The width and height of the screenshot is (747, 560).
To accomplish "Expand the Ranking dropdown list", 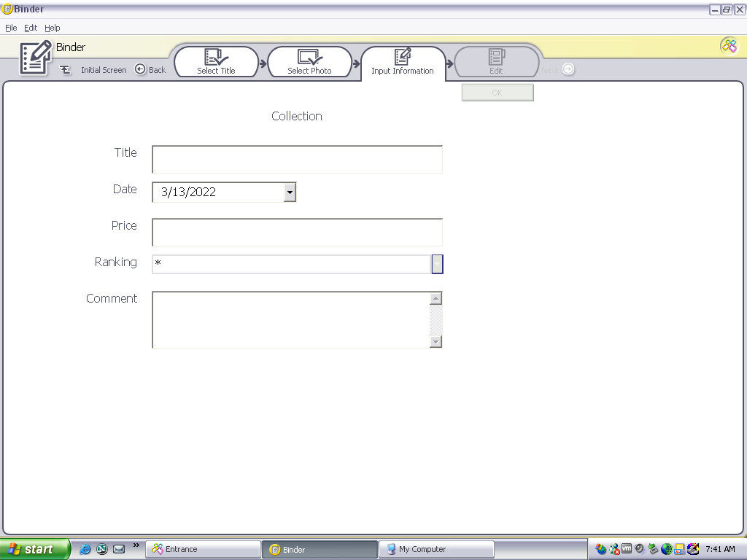I will point(437,264).
